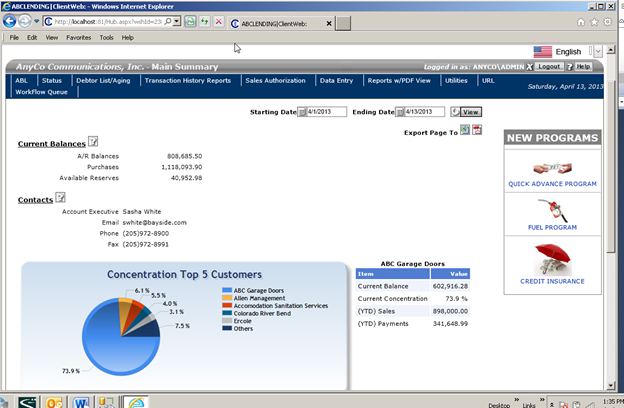Image resolution: width=624 pixels, height=408 pixels.
Task: Open Word from the taskbar
Action: [x=81, y=402]
